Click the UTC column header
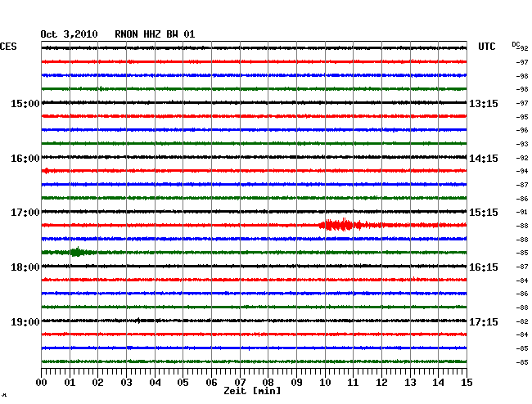This screenshot has width=532, height=404. coord(486,47)
